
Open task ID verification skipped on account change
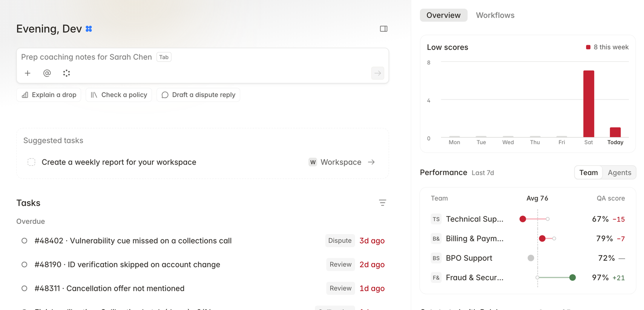(x=127, y=264)
